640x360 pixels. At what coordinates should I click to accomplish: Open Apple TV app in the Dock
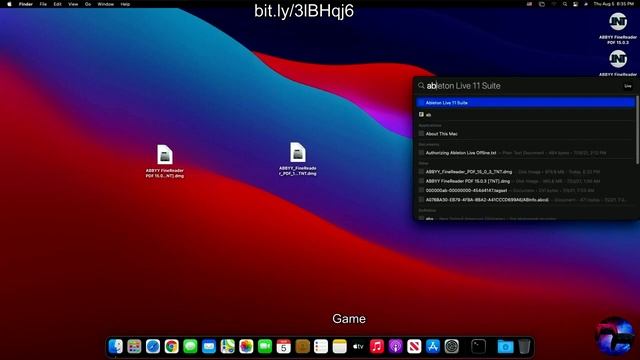click(358, 347)
